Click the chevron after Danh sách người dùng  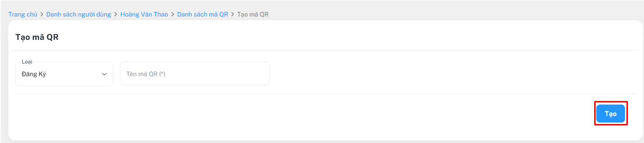pos(116,14)
